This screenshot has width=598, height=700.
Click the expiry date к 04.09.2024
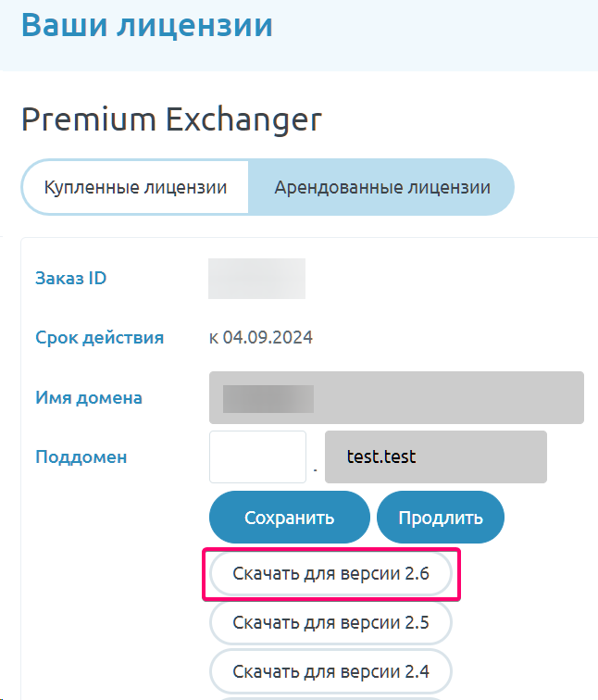click(x=261, y=338)
